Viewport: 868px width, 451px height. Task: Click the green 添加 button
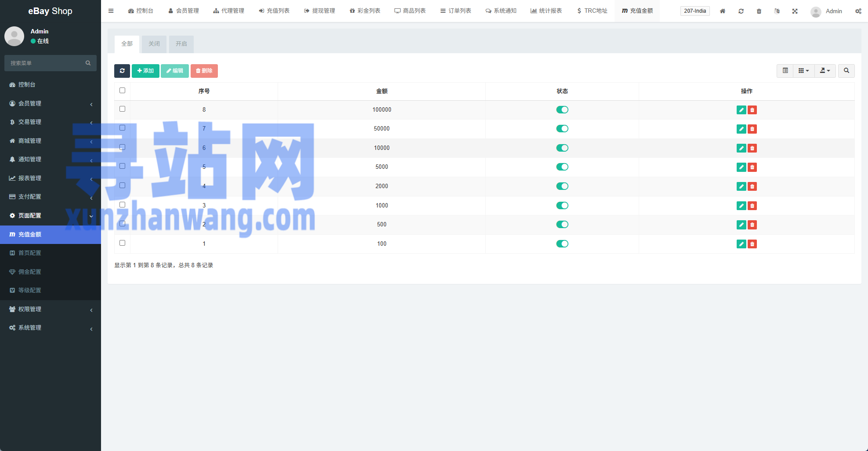[145, 71]
